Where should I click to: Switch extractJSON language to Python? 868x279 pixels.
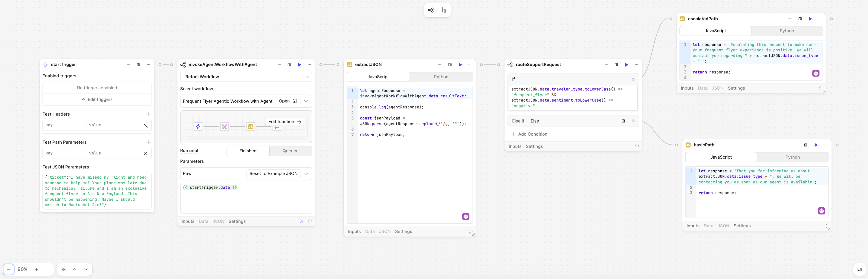tap(441, 77)
